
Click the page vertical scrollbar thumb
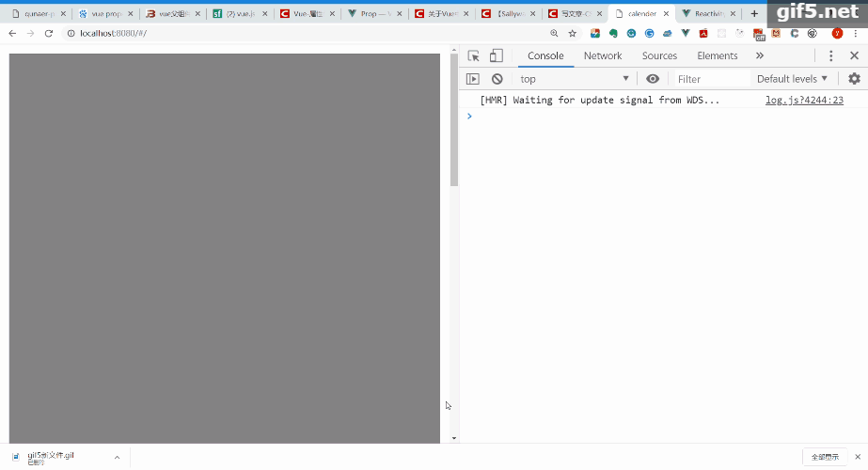454,120
